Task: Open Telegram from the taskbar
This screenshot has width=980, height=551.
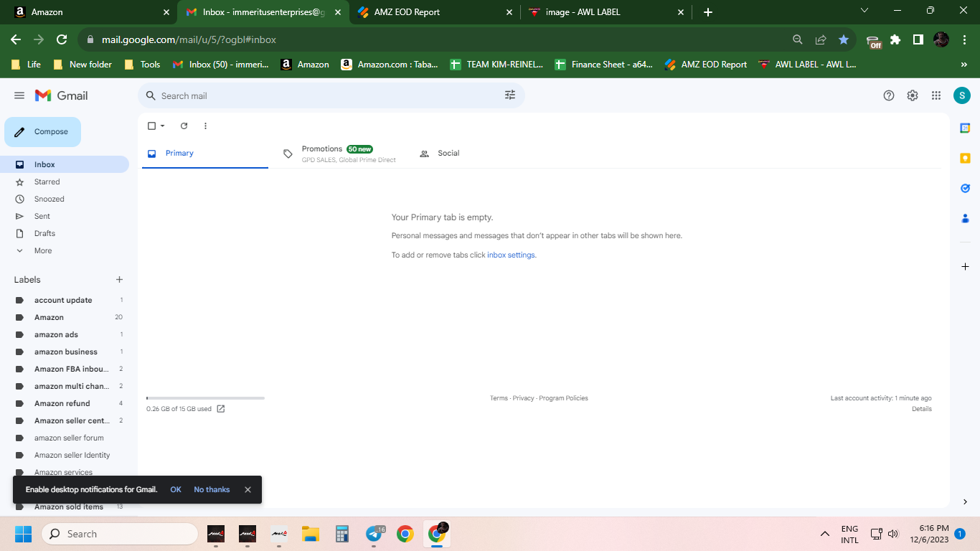Action: (374, 534)
